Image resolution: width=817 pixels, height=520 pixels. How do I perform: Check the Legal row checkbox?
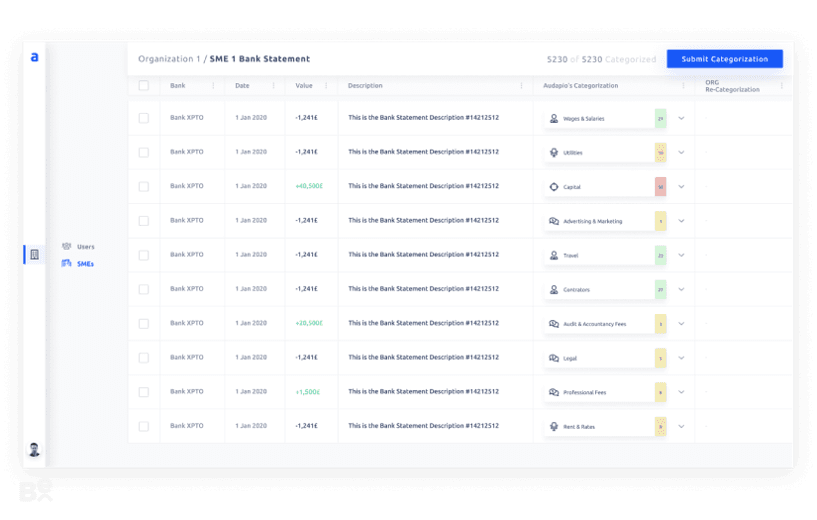[144, 357]
